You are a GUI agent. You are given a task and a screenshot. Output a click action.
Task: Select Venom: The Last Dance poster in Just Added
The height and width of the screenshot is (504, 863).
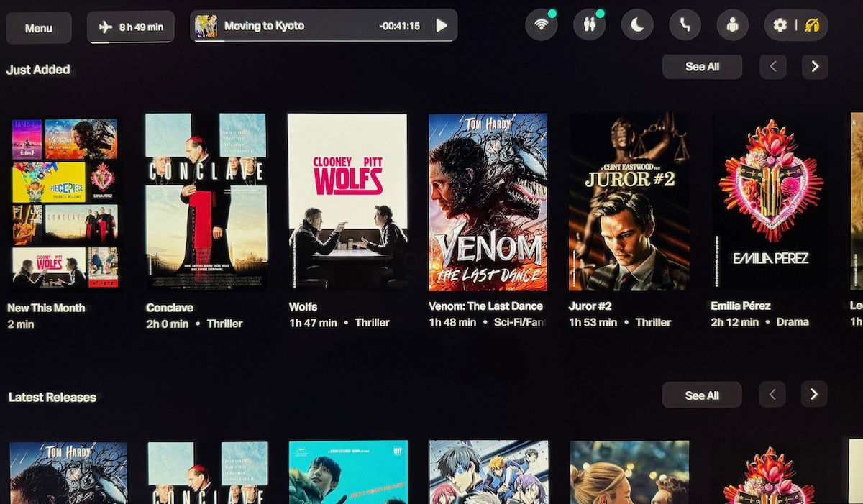(x=488, y=201)
